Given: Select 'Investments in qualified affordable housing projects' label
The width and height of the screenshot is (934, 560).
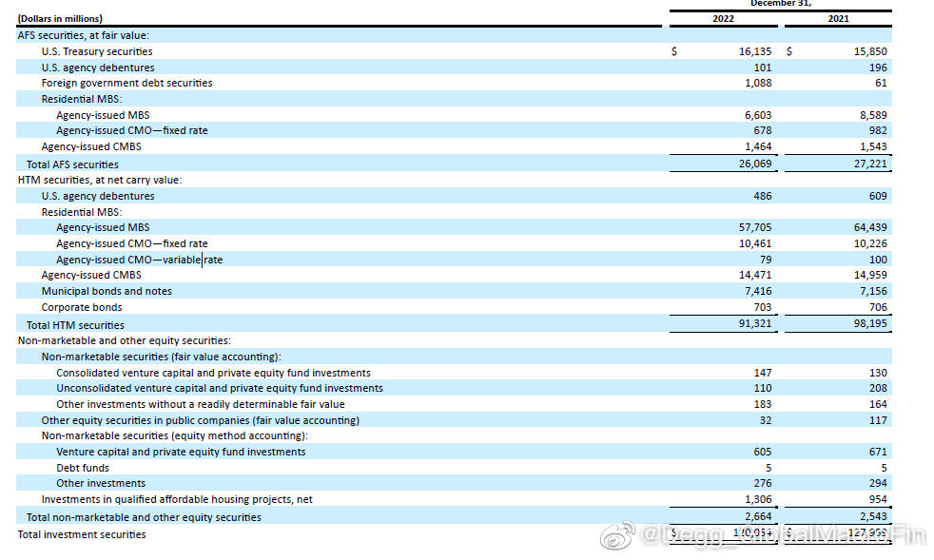Looking at the screenshot, I should pos(177,499).
